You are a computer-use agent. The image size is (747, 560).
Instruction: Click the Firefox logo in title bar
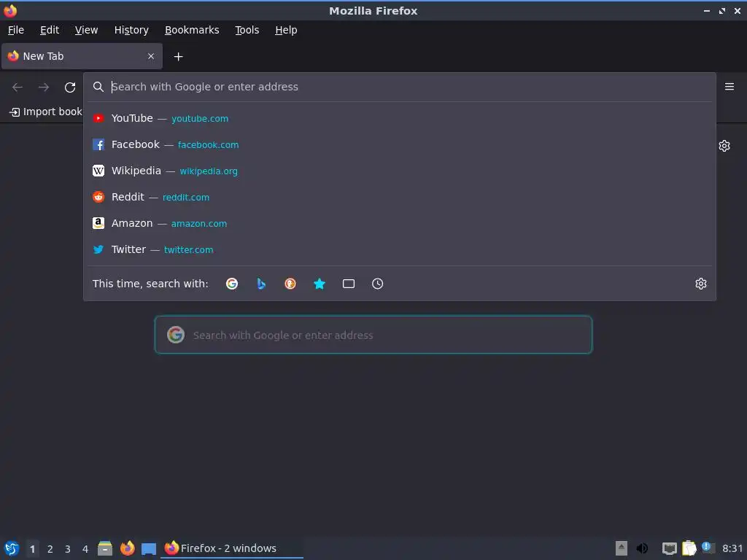click(10, 10)
